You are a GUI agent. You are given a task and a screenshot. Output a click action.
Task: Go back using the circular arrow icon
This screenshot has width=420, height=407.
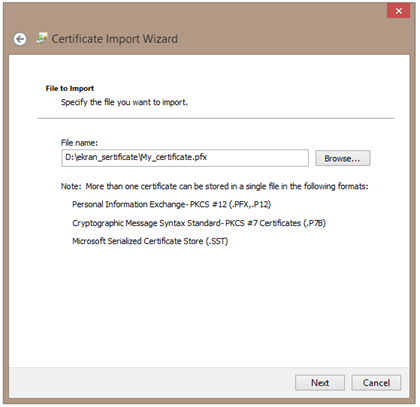pos(20,39)
